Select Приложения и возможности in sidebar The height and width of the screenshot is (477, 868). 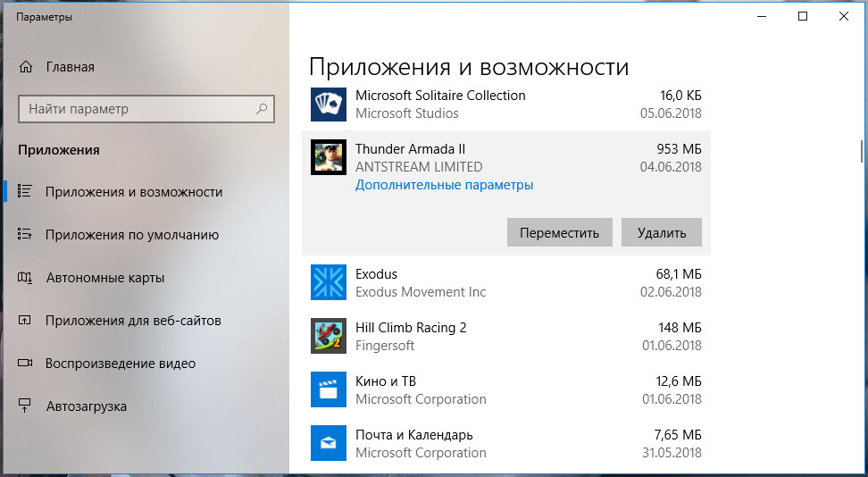tap(134, 192)
